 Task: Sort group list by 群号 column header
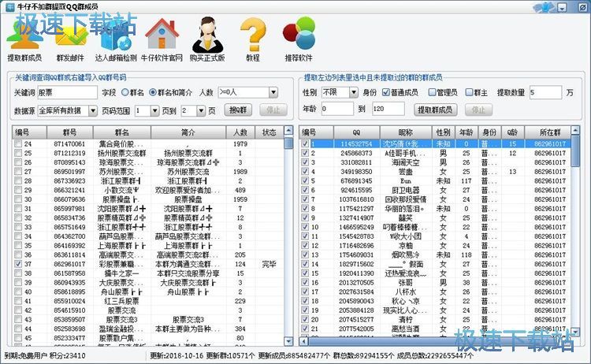(x=69, y=132)
